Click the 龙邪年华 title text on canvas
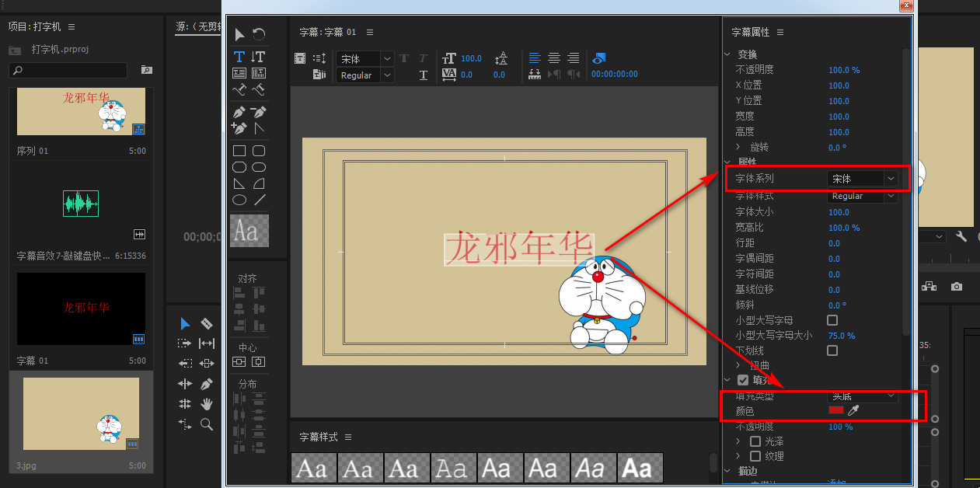 pos(519,249)
